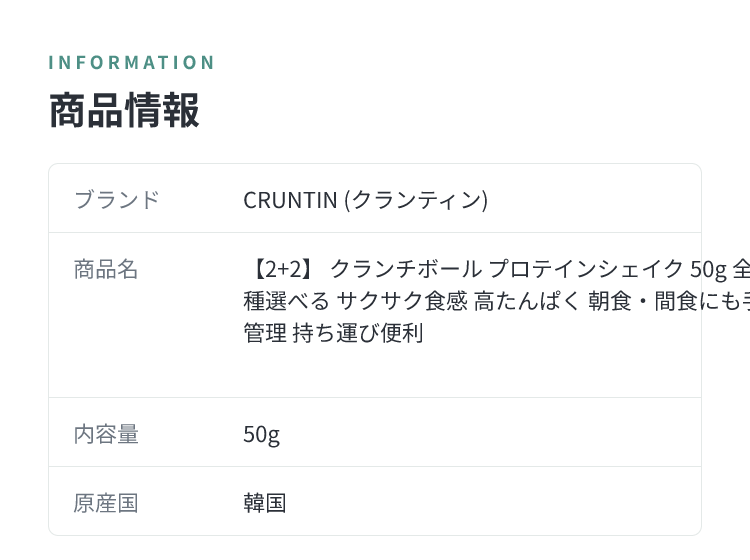The width and height of the screenshot is (750, 560).
Task: Select the サクサク食感 phrase
Action: pos(402,301)
